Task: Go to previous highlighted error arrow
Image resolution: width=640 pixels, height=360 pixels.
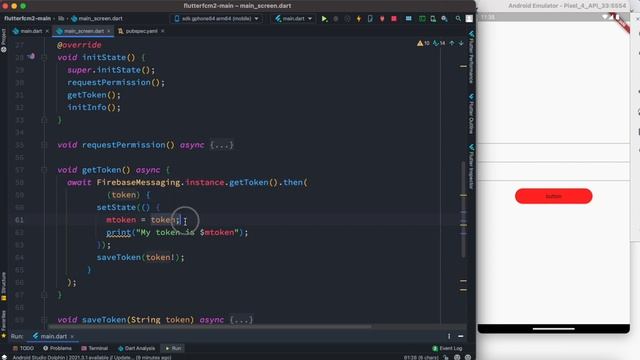Action: coord(452,43)
